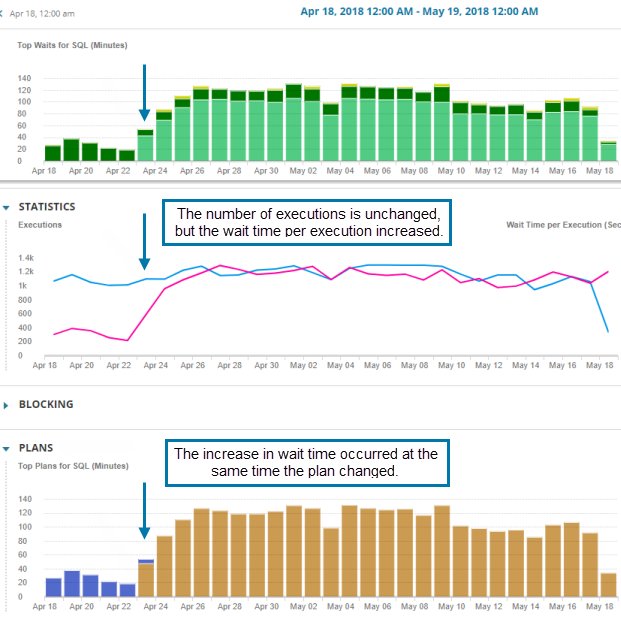621x618 pixels.
Task: Click the blue arrow in Top Plans chart
Action: (x=145, y=511)
